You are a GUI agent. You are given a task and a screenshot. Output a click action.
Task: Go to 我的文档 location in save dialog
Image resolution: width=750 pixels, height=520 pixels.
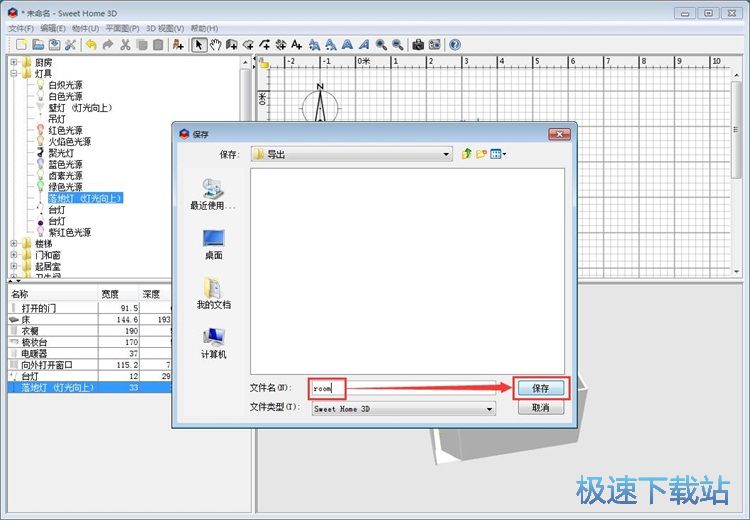(x=213, y=293)
